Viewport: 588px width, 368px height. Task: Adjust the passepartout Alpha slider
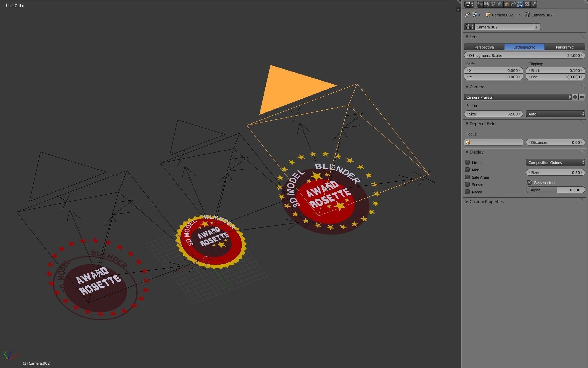point(556,190)
